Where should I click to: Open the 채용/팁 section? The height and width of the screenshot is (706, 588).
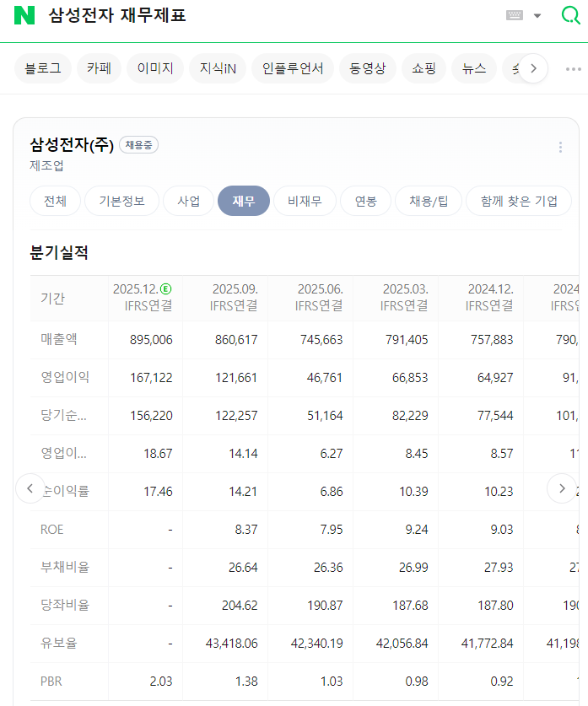pos(428,201)
